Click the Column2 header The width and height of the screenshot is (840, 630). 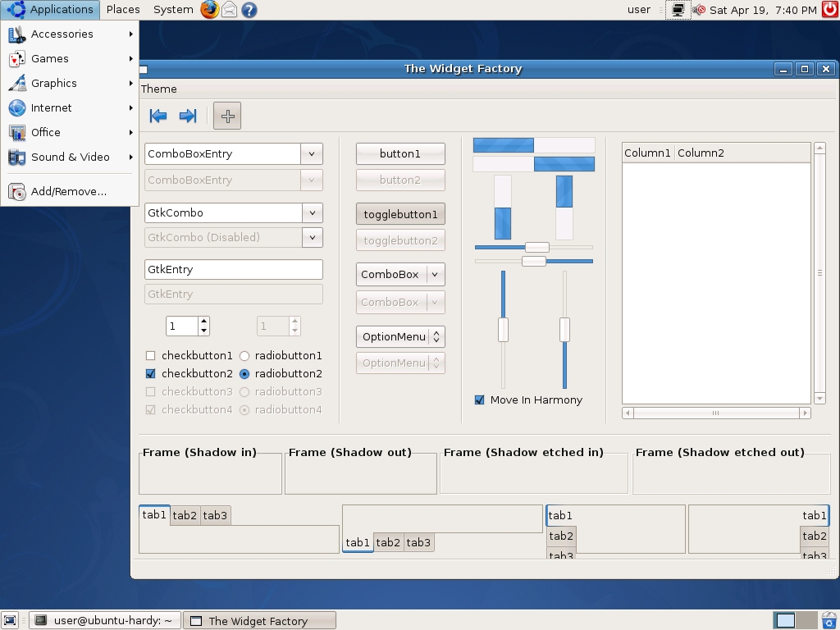(x=742, y=153)
